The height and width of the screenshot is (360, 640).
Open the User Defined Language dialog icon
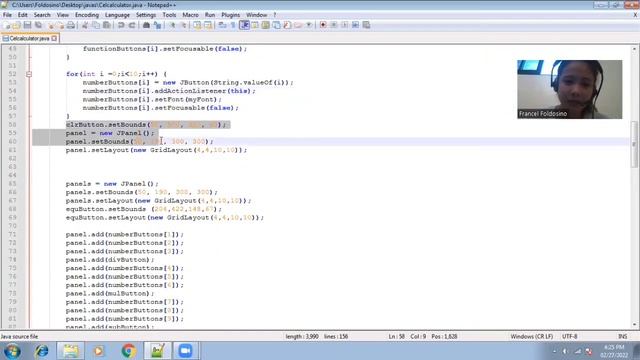(x=255, y=25)
